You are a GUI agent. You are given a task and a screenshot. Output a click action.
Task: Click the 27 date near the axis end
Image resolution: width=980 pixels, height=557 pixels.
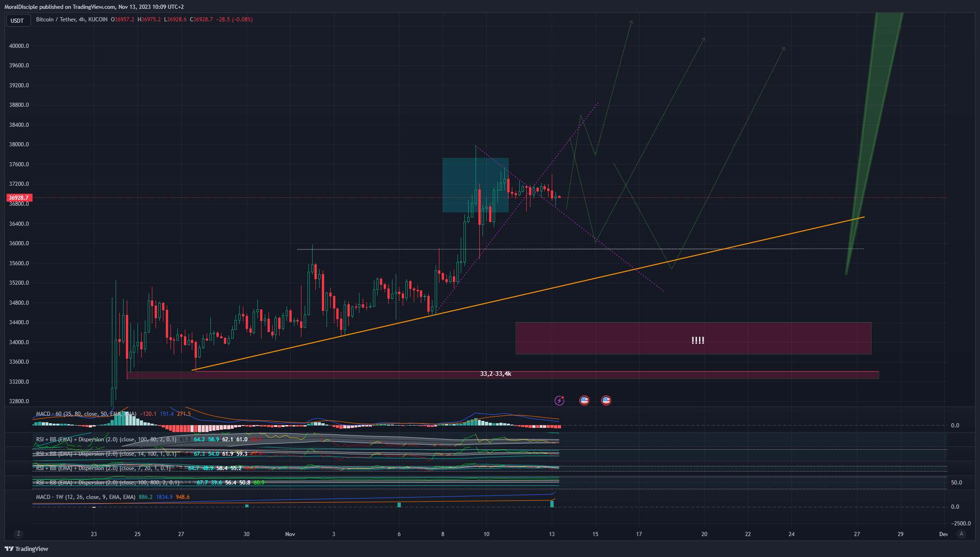pyautogui.click(x=857, y=534)
